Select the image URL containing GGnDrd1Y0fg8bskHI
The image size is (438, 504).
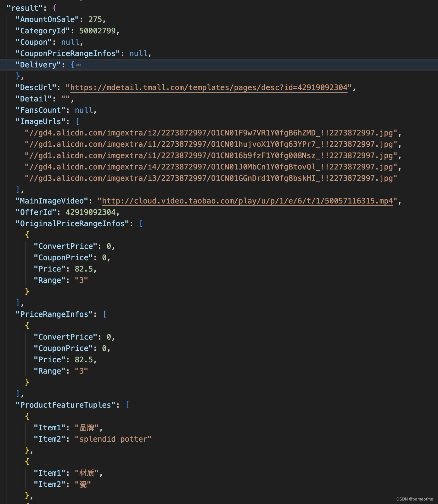211,178
